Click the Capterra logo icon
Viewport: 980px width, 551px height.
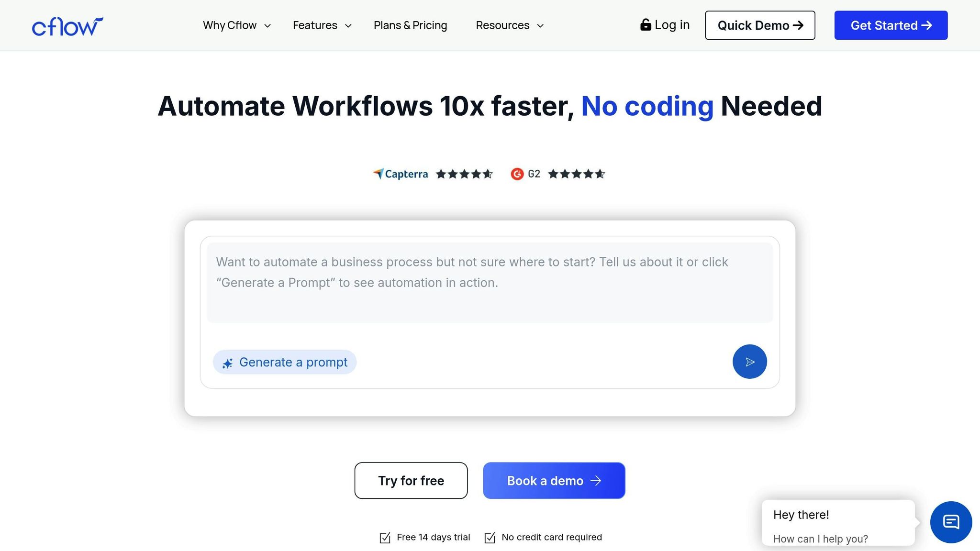pos(379,174)
